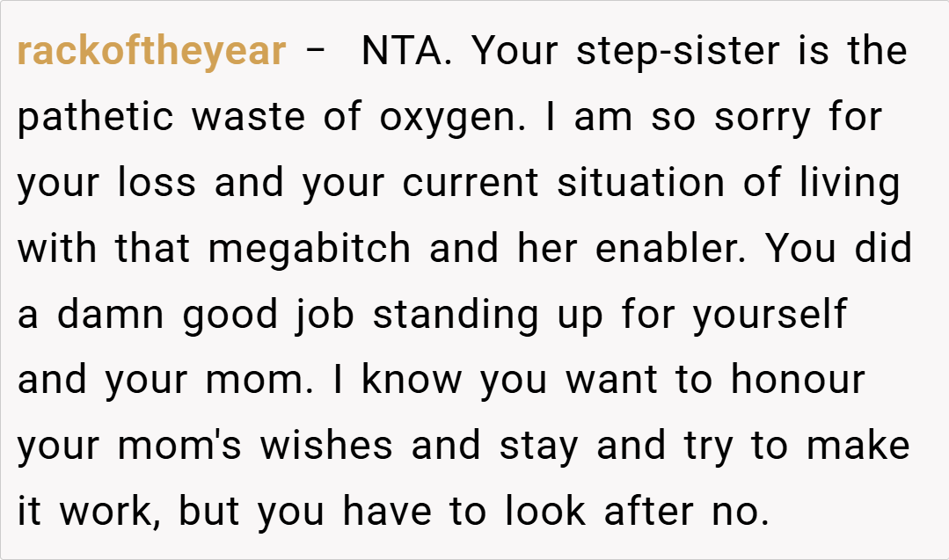Click the word "megabitch"
The width and height of the screenshot is (949, 560).
coord(310,249)
